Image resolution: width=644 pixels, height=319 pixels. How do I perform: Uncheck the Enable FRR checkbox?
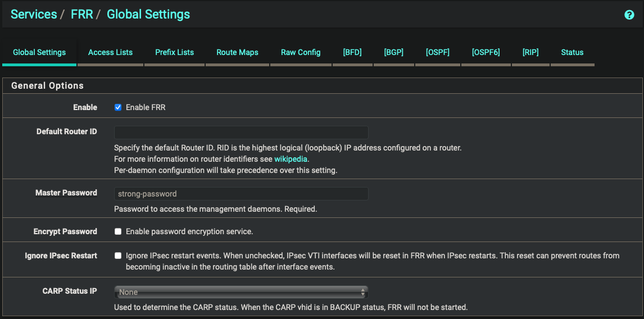click(x=118, y=107)
